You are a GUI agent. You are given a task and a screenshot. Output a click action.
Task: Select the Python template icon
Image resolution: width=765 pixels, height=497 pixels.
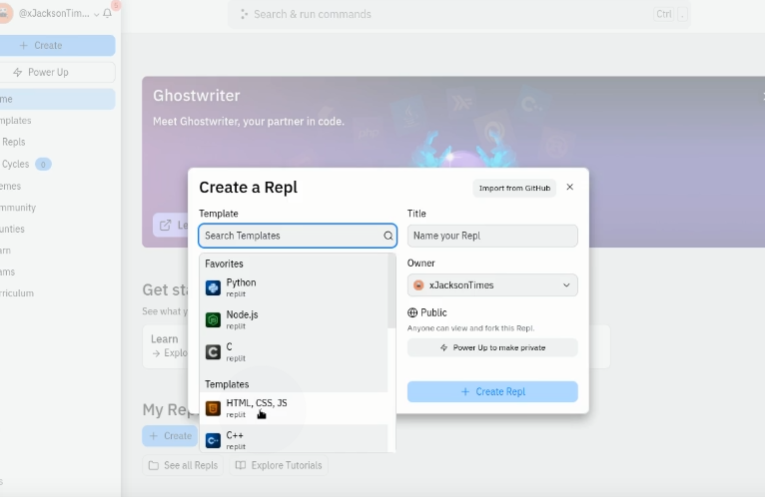213,288
